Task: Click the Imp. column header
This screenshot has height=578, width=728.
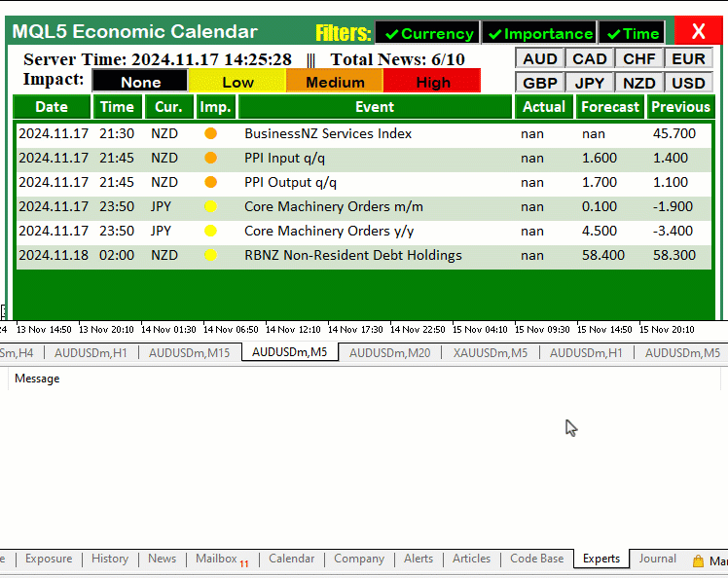Action: pos(216,107)
